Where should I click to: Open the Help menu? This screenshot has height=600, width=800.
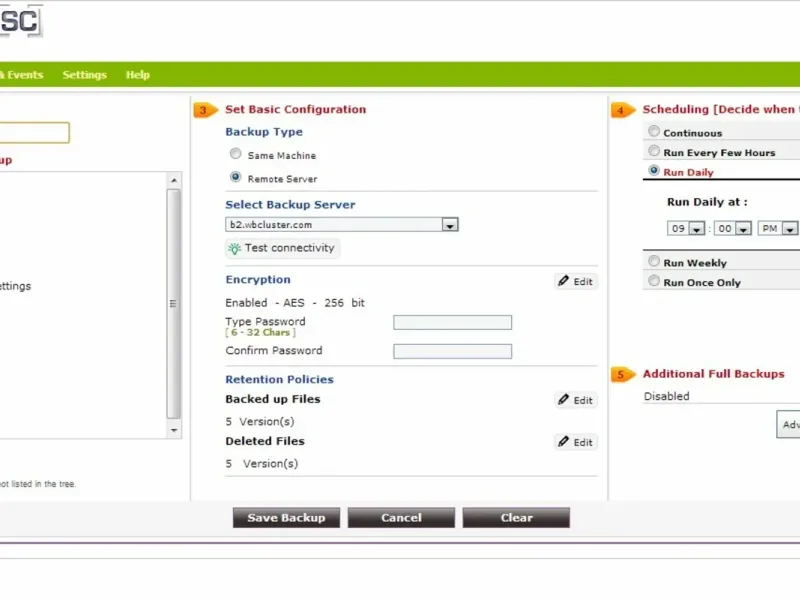pyautogui.click(x=138, y=75)
